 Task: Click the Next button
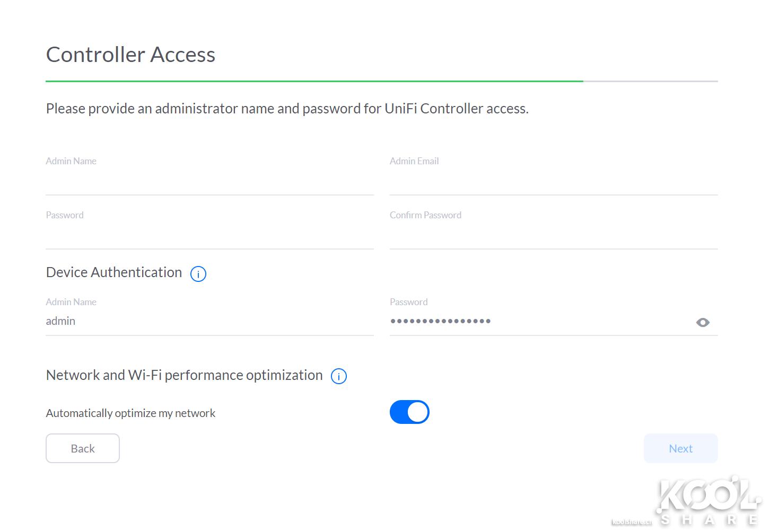pos(680,448)
